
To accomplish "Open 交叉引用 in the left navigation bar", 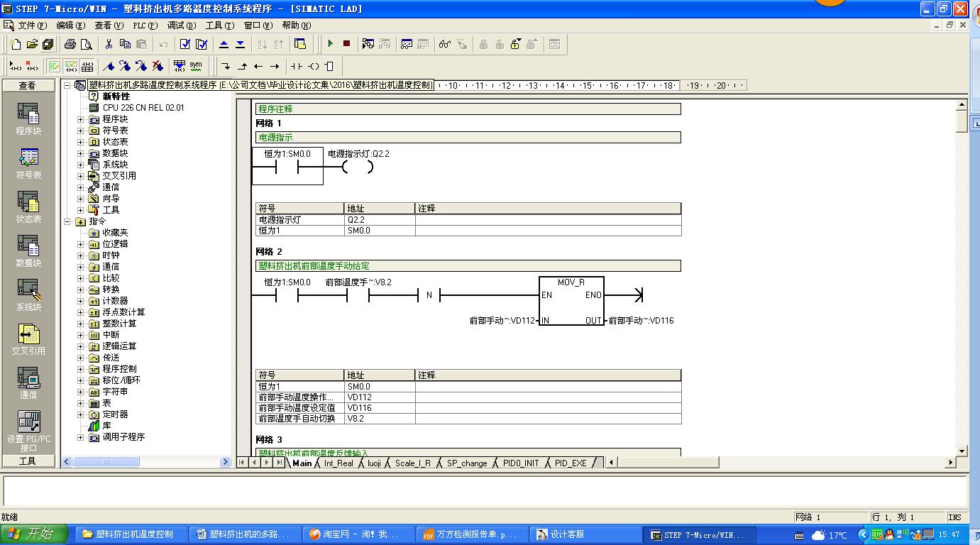I will (29, 338).
